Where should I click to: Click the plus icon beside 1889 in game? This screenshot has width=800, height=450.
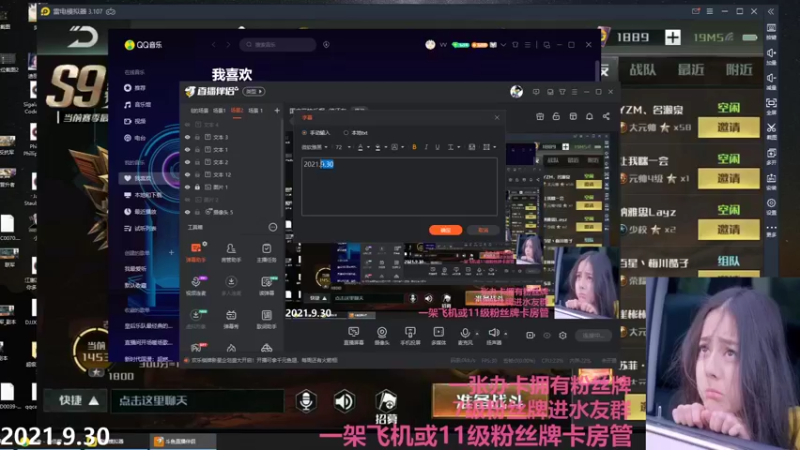point(672,37)
